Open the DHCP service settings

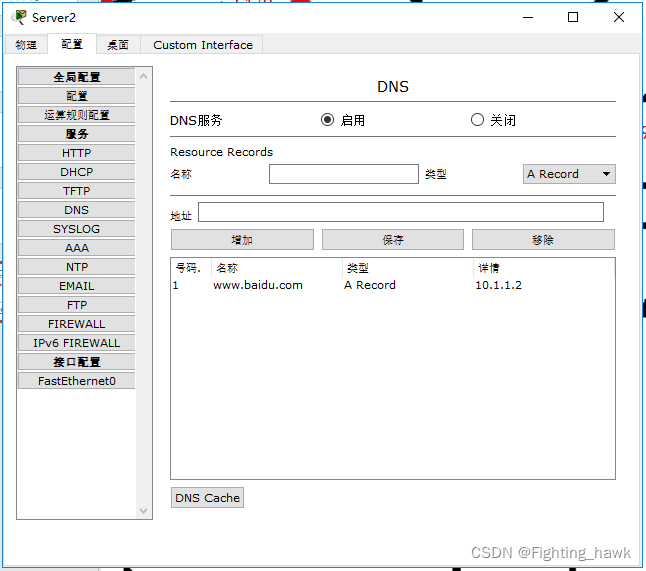point(77,172)
